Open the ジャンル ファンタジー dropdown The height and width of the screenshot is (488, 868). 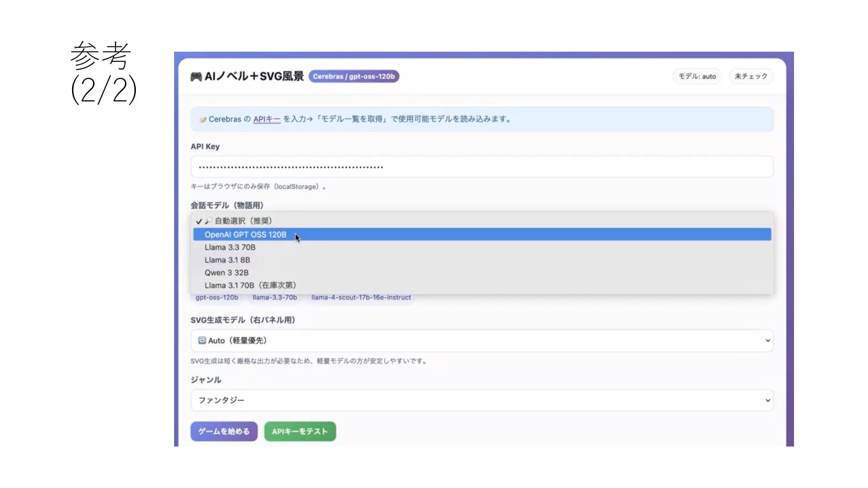tap(482, 401)
